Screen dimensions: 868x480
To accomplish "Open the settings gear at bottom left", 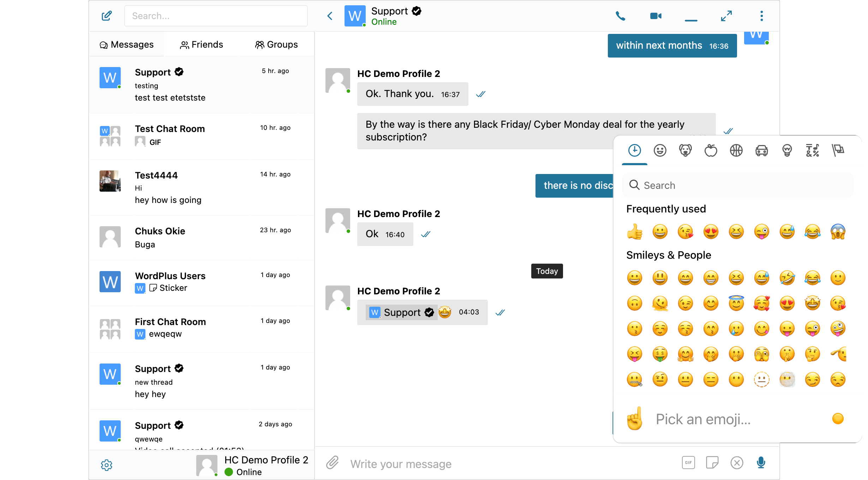I will (x=106, y=465).
